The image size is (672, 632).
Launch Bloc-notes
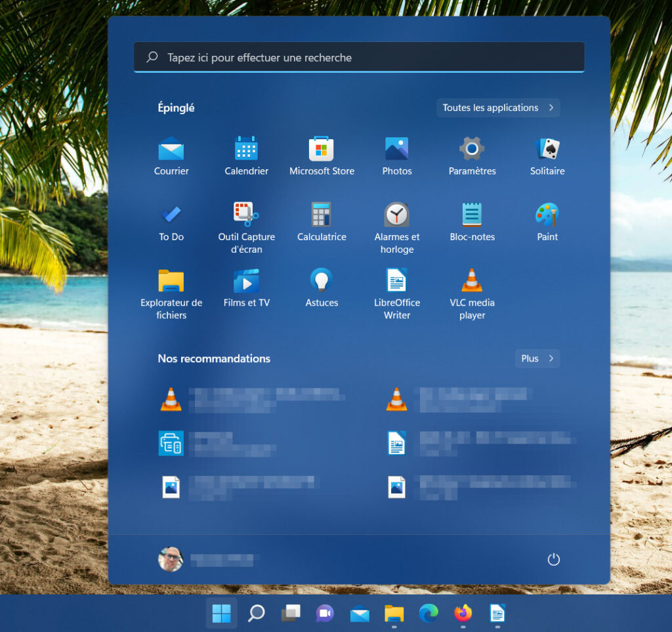(x=472, y=222)
